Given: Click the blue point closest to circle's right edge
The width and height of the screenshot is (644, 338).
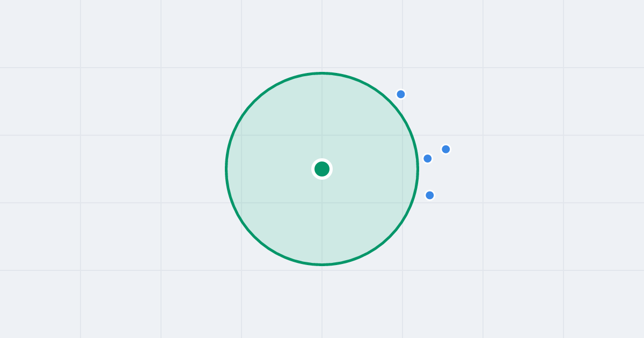Looking at the screenshot, I should click(x=428, y=158).
